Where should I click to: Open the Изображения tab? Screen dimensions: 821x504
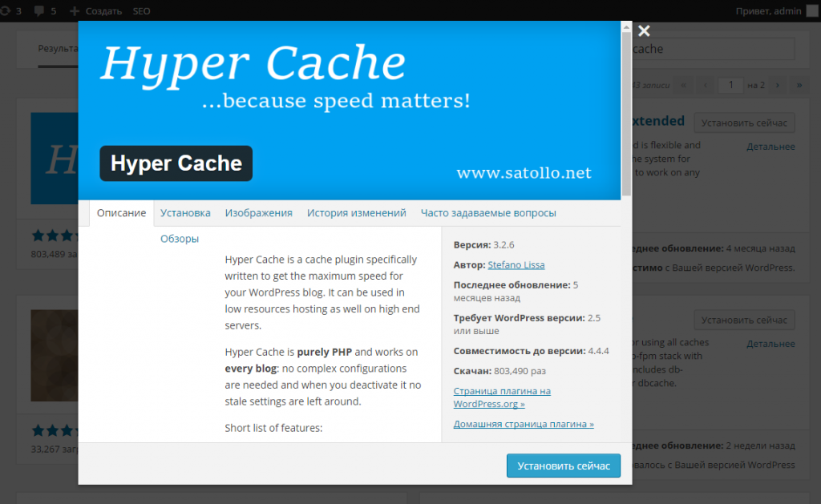pyautogui.click(x=259, y=213)
